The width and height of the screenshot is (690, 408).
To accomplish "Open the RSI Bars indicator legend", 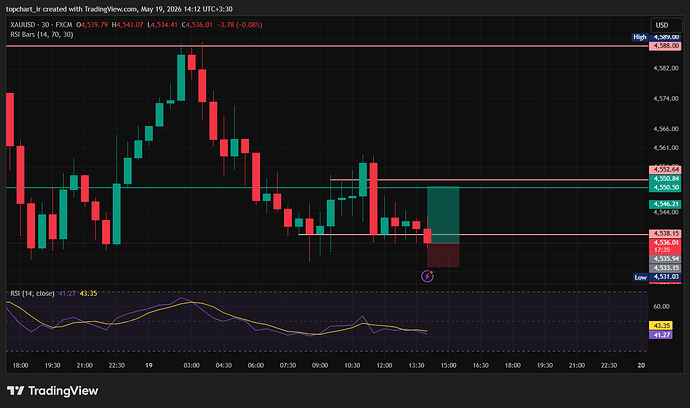I will (42, 34).
